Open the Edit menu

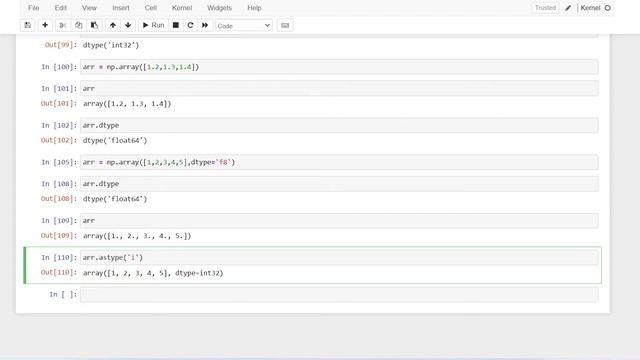[60, 8]
